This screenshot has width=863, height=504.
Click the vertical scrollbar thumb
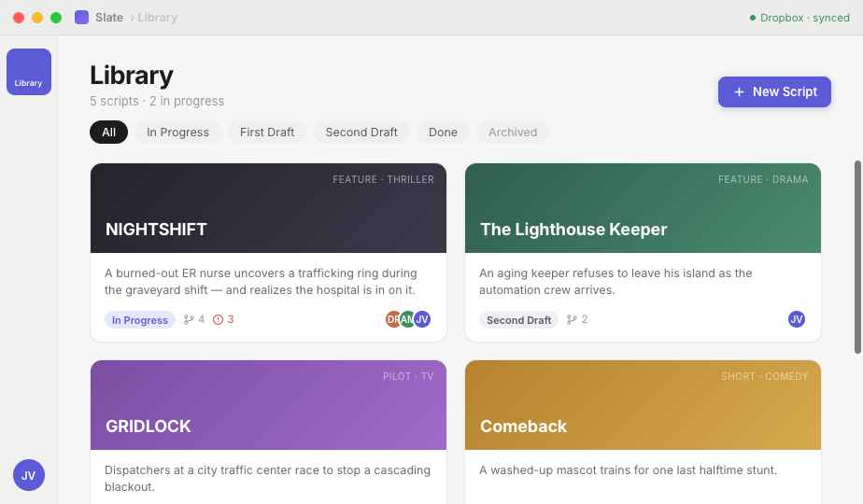coord(857,257)
